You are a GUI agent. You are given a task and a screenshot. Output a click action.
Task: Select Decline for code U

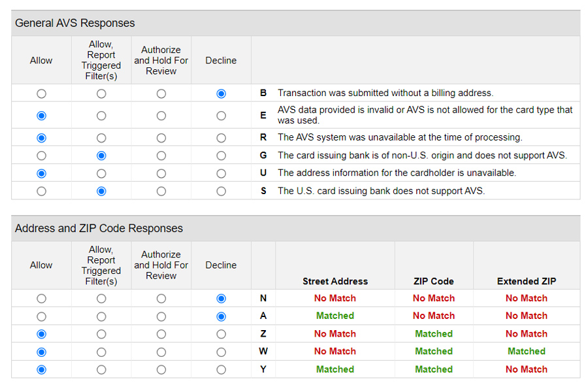tap(221, 173)
